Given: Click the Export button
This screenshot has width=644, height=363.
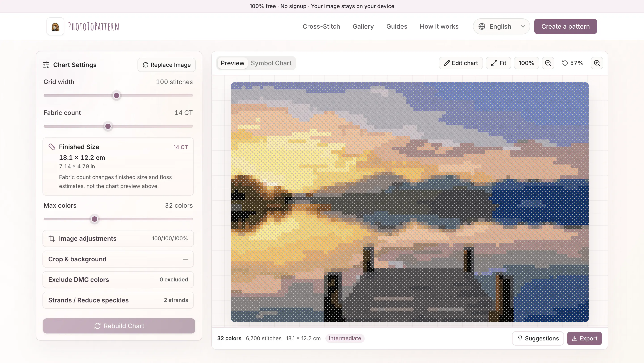Looking at the screenshot, I should pyautogui.click(x=584, y=338).
